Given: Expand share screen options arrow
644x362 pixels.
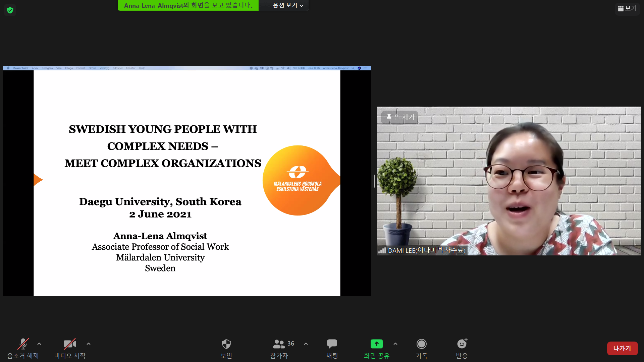Looking at the screenshot, I should [x=395, y=344].
